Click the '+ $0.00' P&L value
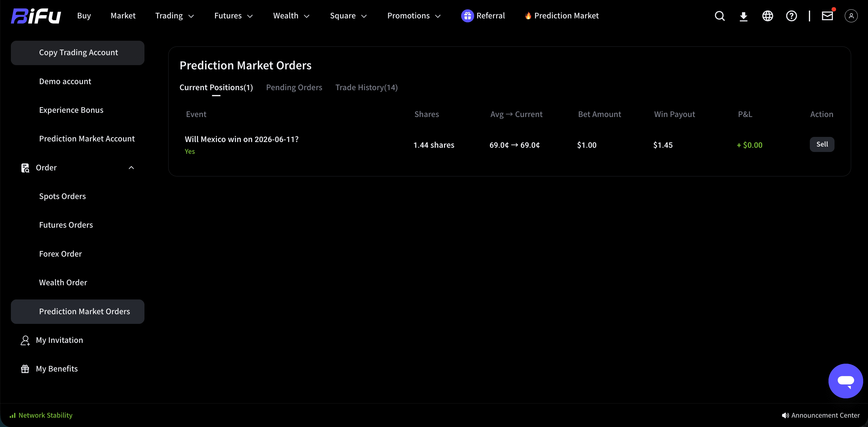The image size is (868, 427). pos(749,145)
